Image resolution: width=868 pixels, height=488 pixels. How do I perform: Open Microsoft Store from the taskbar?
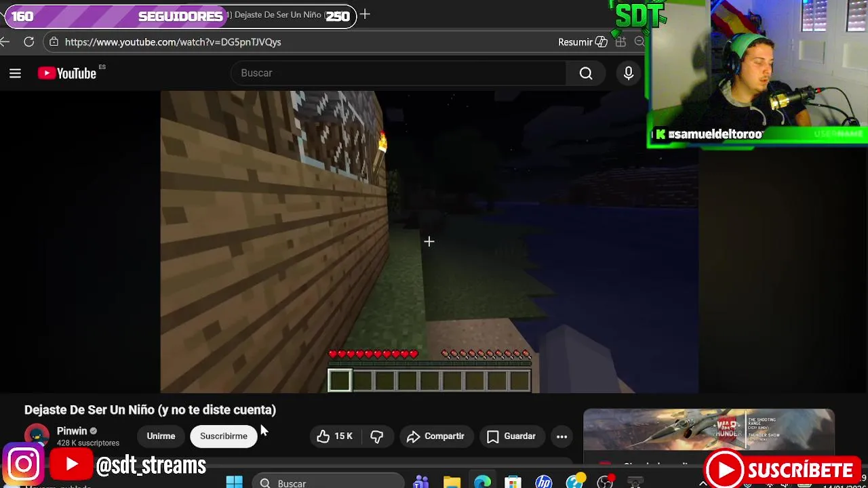click(513, 483)
